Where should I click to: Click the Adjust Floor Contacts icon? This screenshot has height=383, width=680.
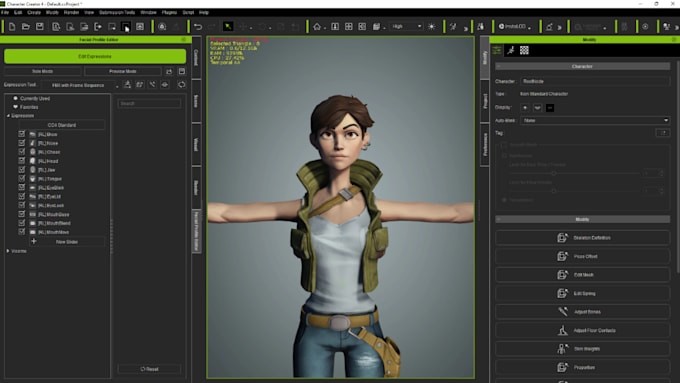[562, 330]
